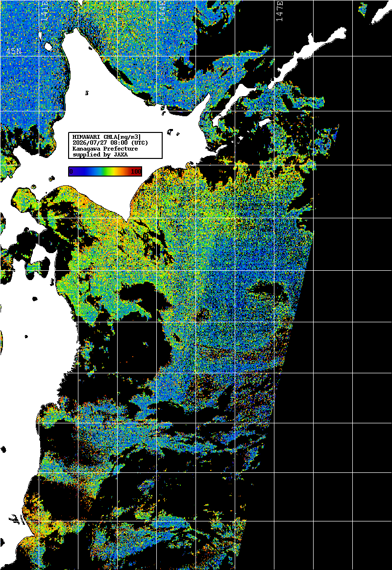Click the 144E longitude label
This screenshot has height=570, width=392.
point(163,11)
